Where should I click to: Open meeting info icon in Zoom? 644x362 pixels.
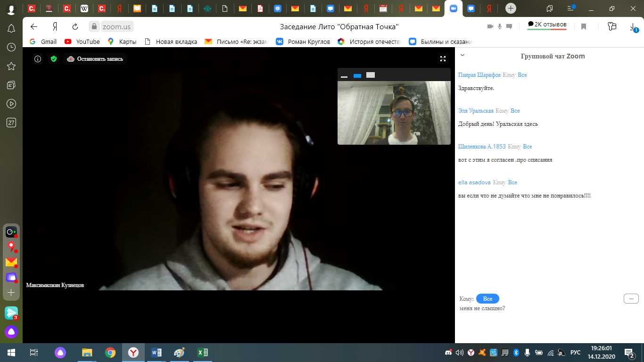tap(38, 59)
